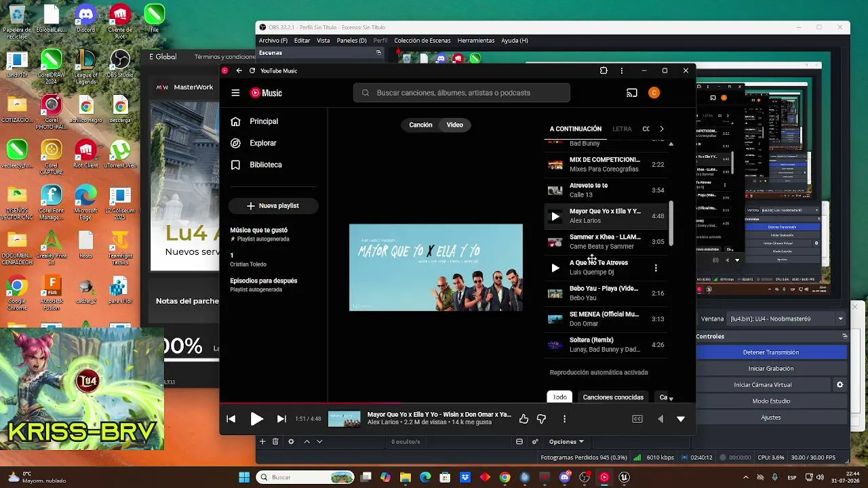Open the A CONTINUACIÓN tab
This screenshot has width=868, height=488.
576,129
